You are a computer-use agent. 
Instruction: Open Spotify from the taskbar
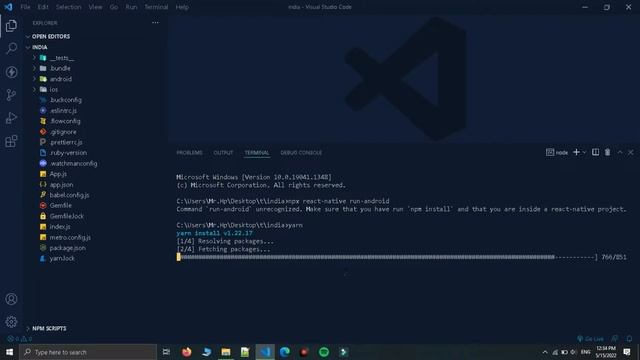324,352
